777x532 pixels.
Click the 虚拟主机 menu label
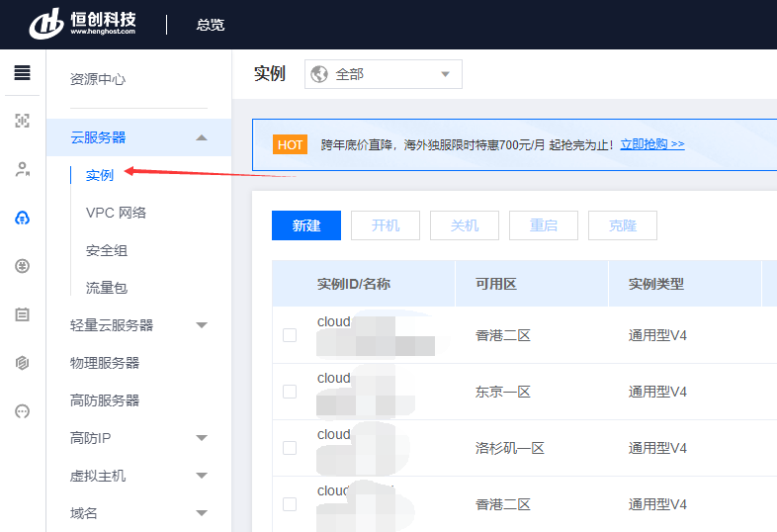(98, 476)
